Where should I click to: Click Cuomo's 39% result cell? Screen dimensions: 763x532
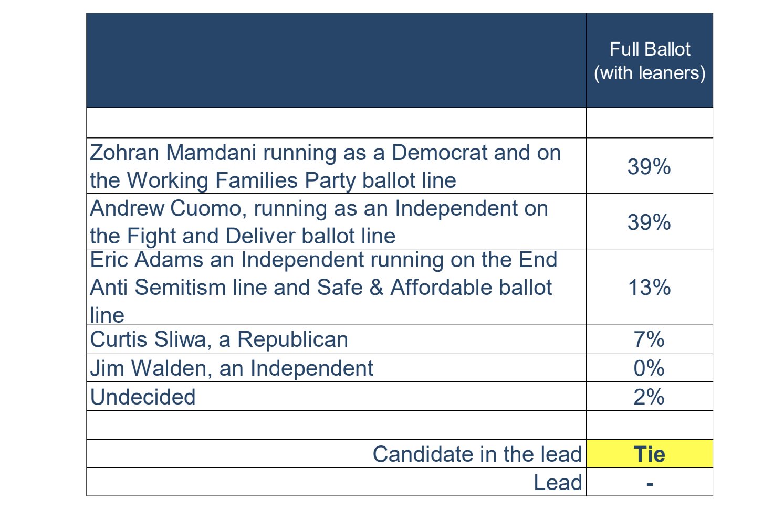click(650, 221)
